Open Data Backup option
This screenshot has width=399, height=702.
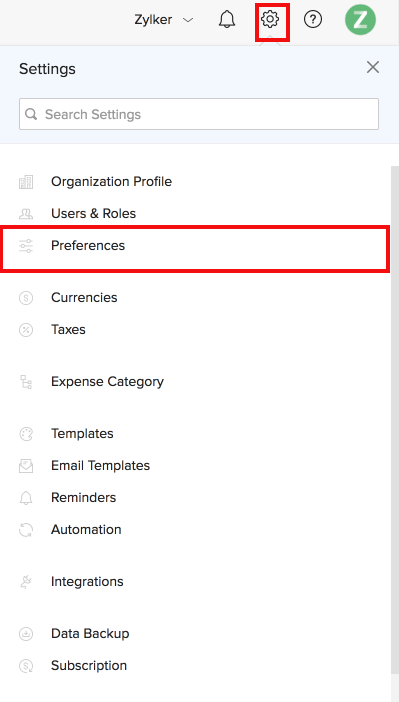click(90, 634)
